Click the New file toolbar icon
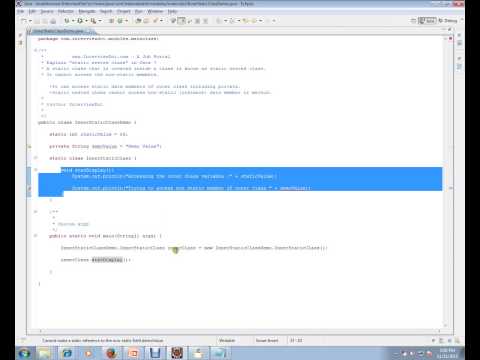480x360 pixels. (x=24, y=21)
